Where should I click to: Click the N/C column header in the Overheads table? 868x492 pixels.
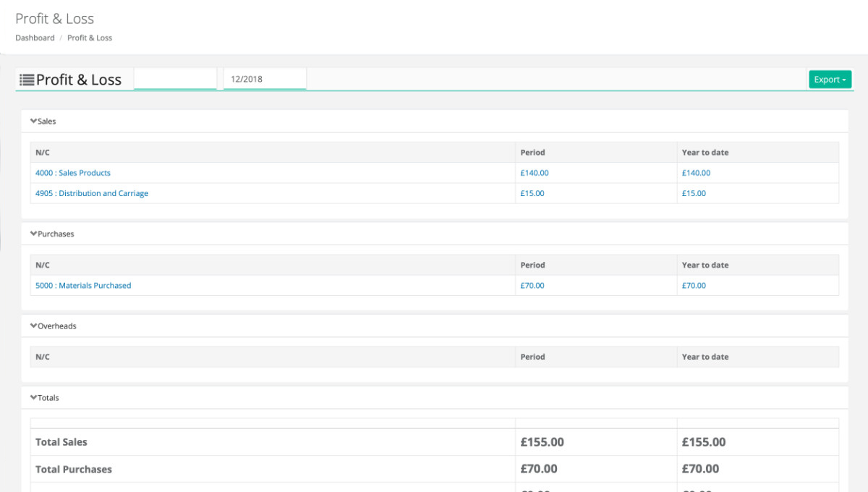coord(42,356)
